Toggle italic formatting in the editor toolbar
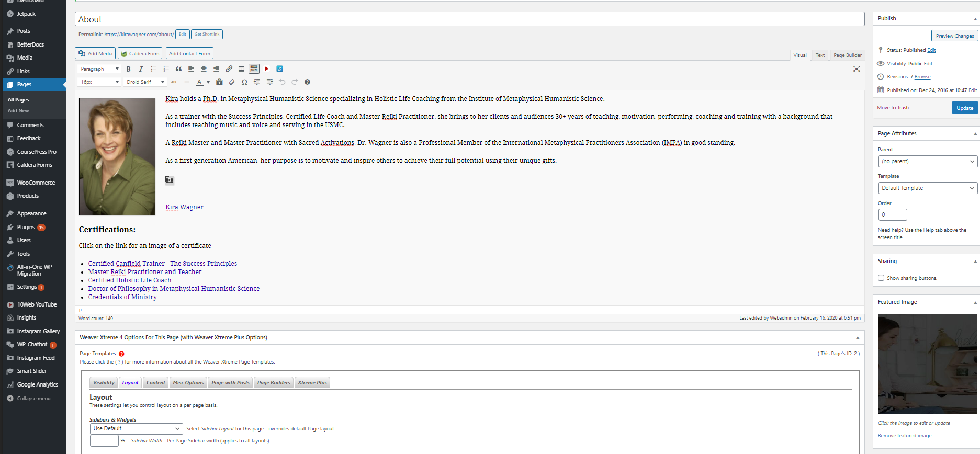The width and height of the screenshot is (980, 454). (141, 69)
